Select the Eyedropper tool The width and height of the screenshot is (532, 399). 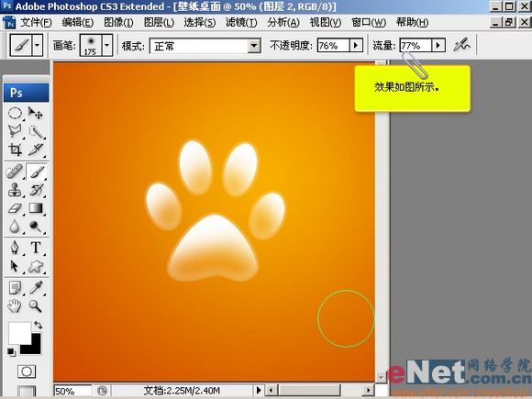(x=36, y=288)
